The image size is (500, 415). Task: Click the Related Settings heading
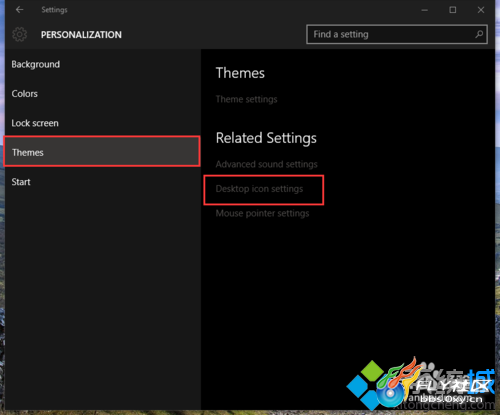(x=266, y=138)
